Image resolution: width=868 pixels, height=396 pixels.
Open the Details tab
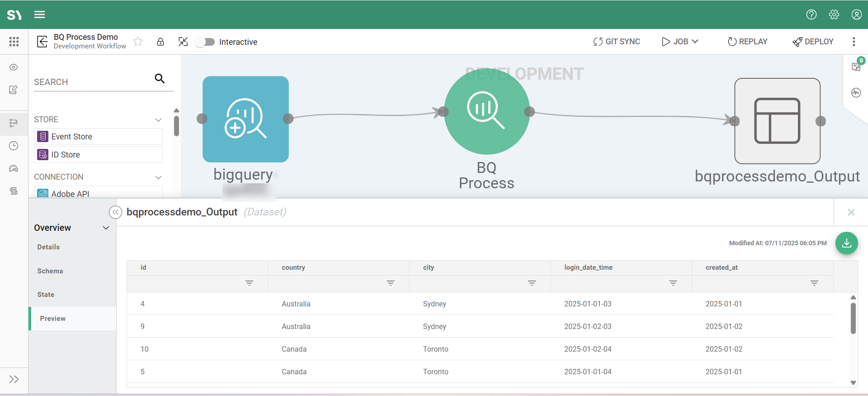coord(48,247)
